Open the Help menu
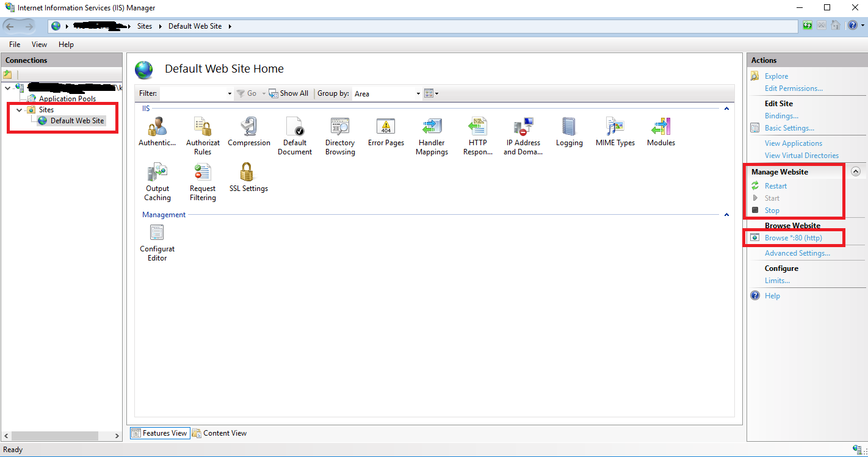The height and width of the screenshot is (457, 868). coord(66,45)
